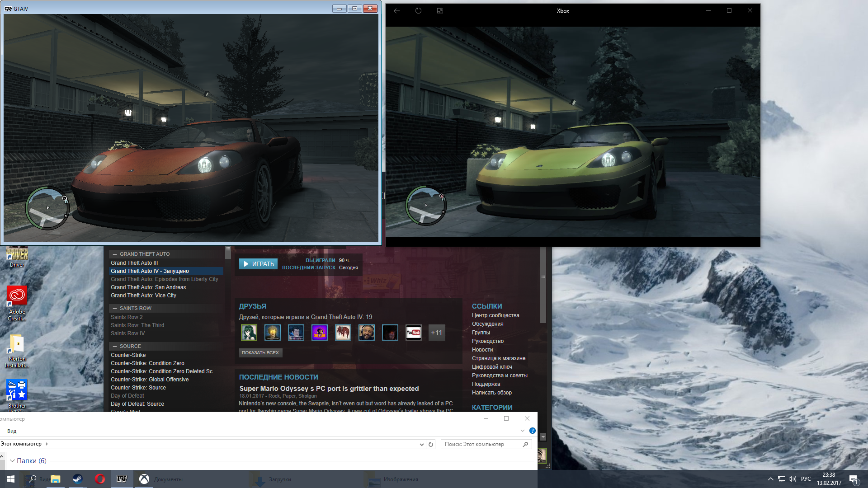
Task: Open File Explorer help icon
Action: coord(533,431)
